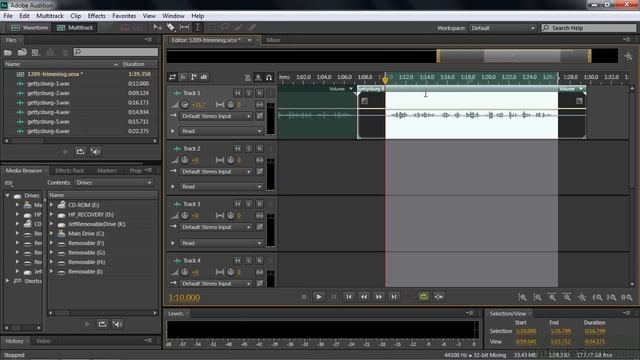The height and width of the screenshot is (360, 640).
Task: Click Zoom Out (Amplitude) icon
Action: point(537,297)
